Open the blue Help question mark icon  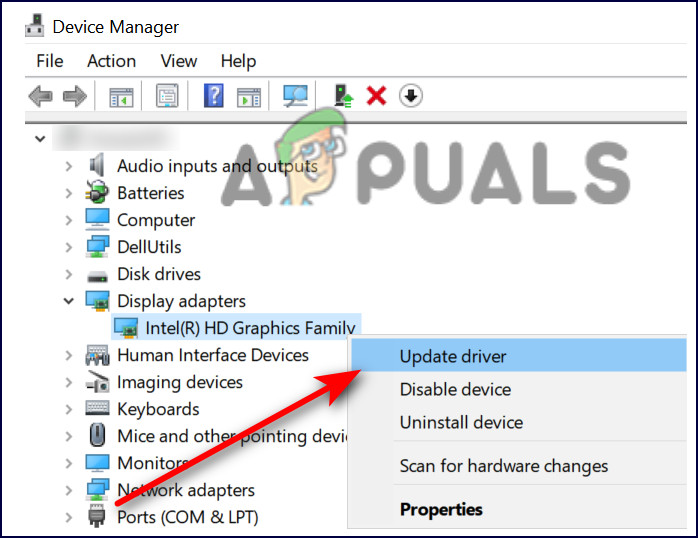(213, 96)
